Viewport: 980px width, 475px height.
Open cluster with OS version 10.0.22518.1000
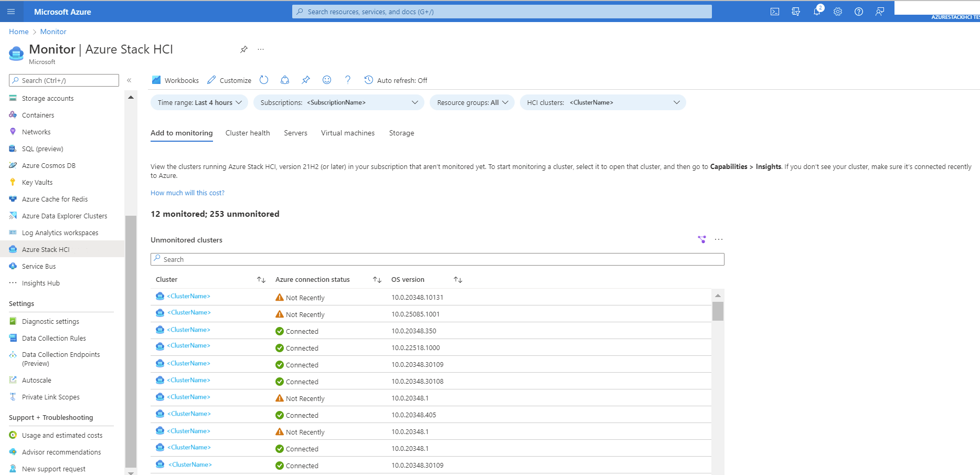coord(188,346)
